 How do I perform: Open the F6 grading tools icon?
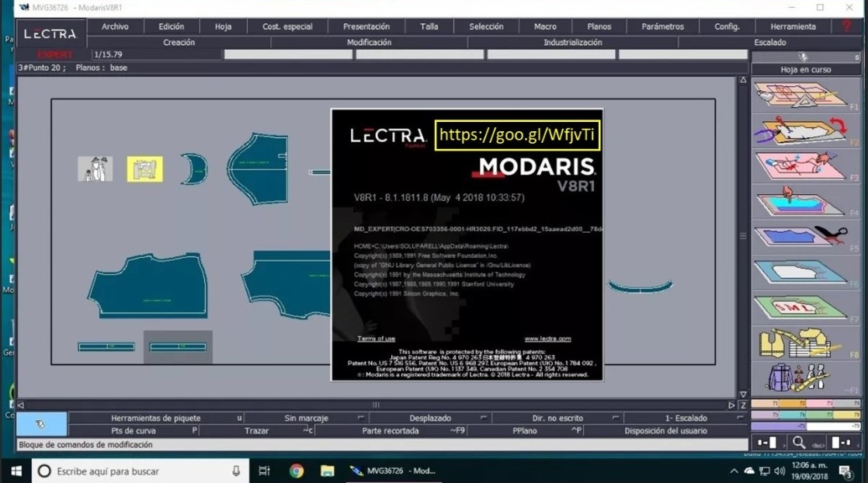801,273
